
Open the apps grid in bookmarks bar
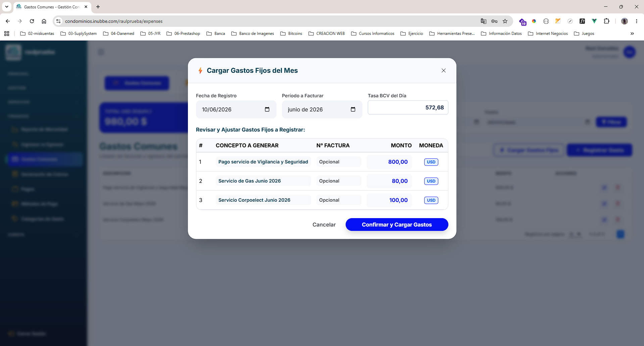[x=7, y=34]
